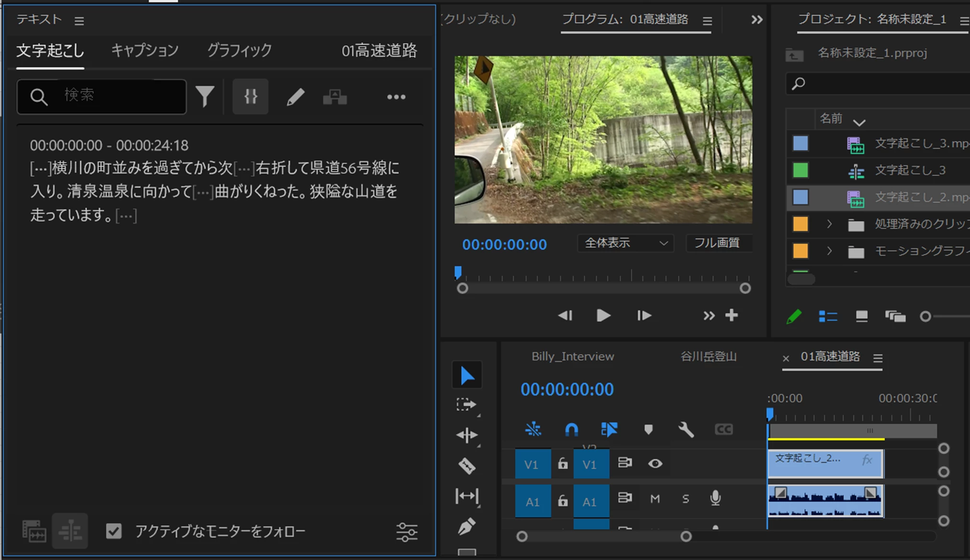
Task: Expand the モーショングラフィック folder
Action: (x=829, y=251)
